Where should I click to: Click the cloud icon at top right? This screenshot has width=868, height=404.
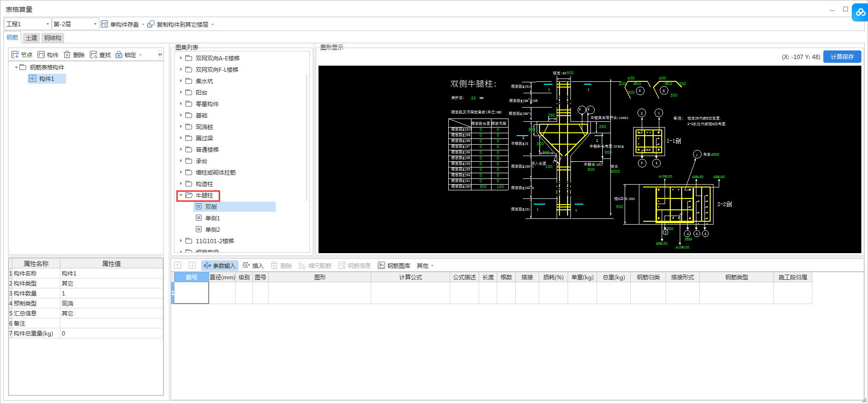point(860,12)
